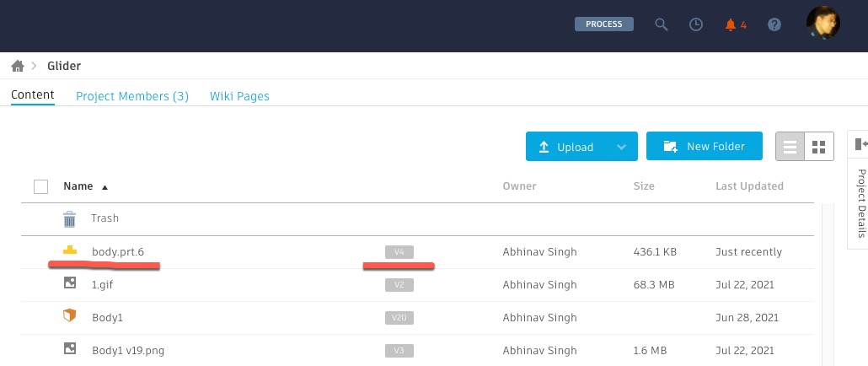Click the body.prt.6 part file icon
The width and height of the screenshot is (868, 366).
pos(69,250)
